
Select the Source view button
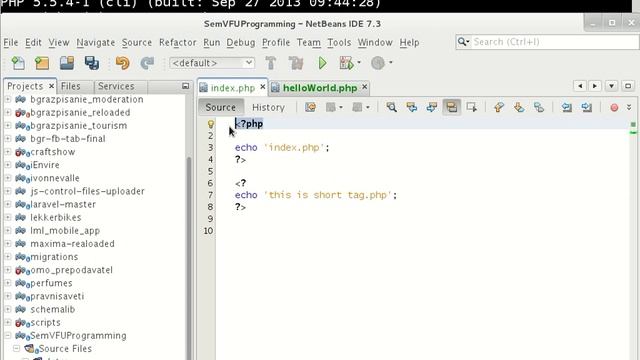[x=221, y=107]
